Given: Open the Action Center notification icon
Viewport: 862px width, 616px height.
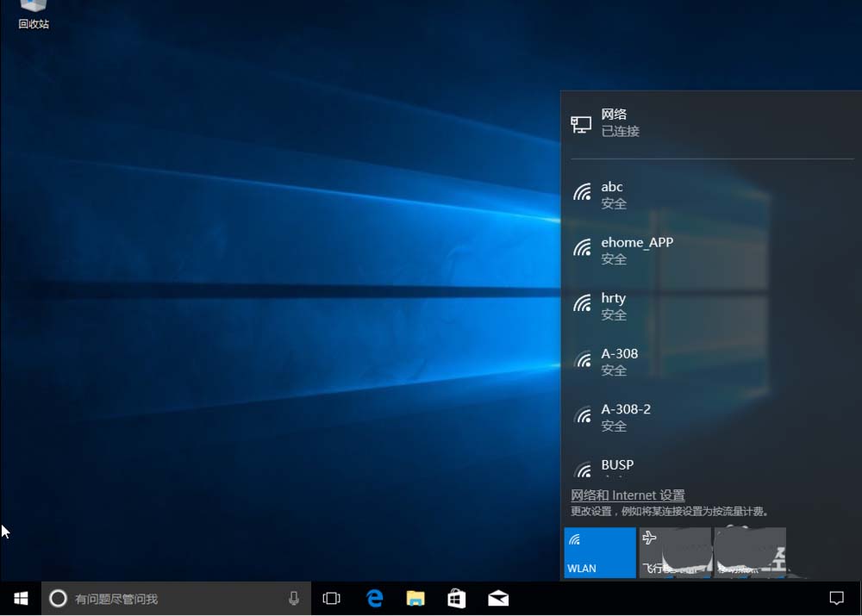Looking at the screenshot, I should [x=836, y=598].
